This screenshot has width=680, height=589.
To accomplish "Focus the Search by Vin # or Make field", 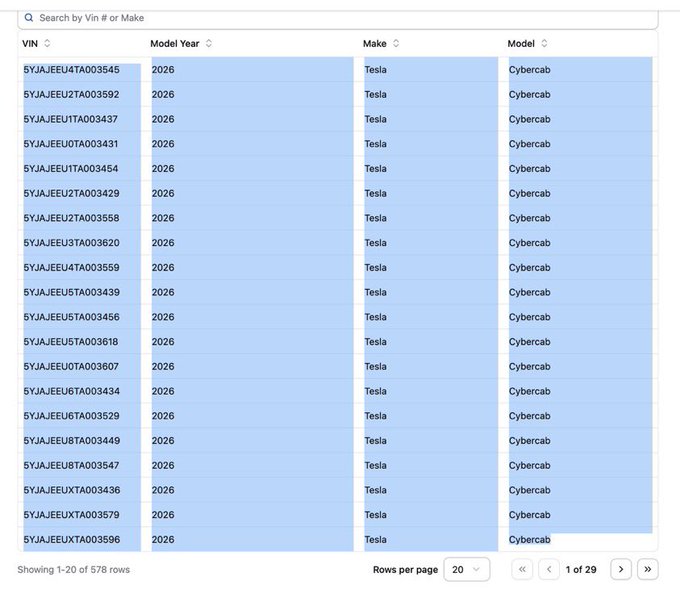I will 338,18.
